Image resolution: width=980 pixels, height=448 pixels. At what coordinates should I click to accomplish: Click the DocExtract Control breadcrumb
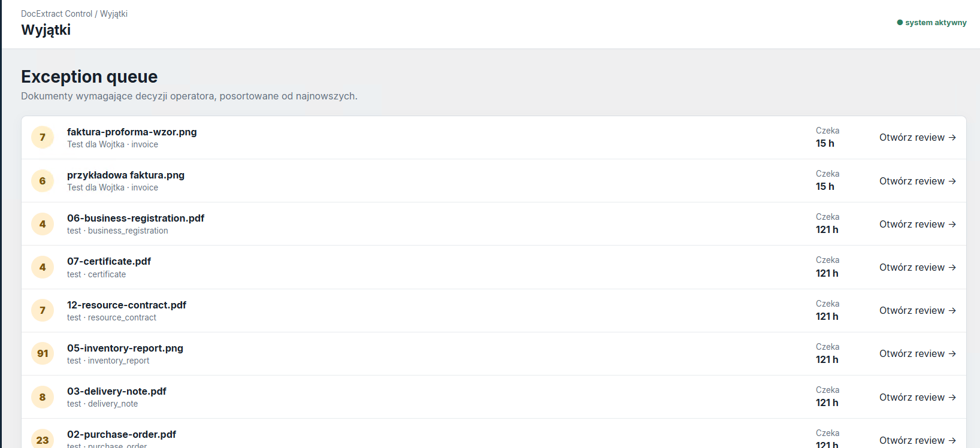tap(57, 14)
